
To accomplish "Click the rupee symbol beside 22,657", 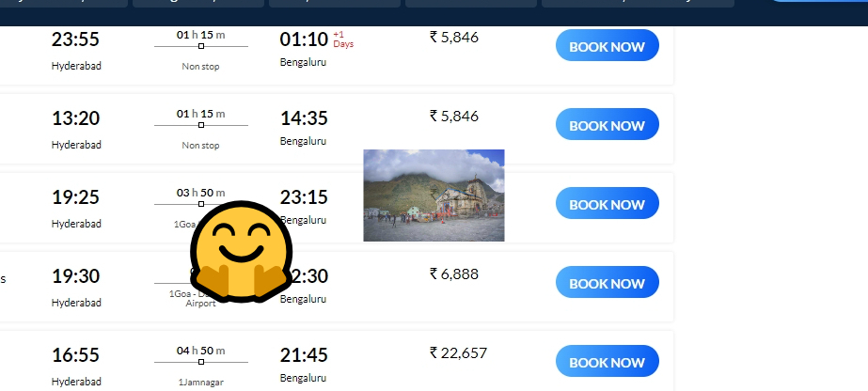I will [434, 352].
